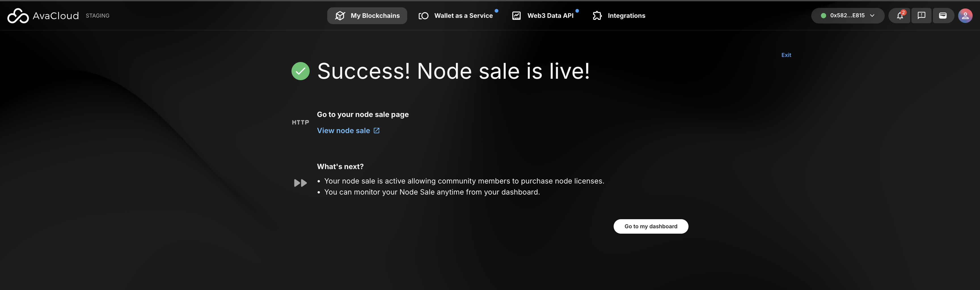Click the green wallet connection status dot
Viewport: 980px width, 290px height.
(x=823, y=16)
